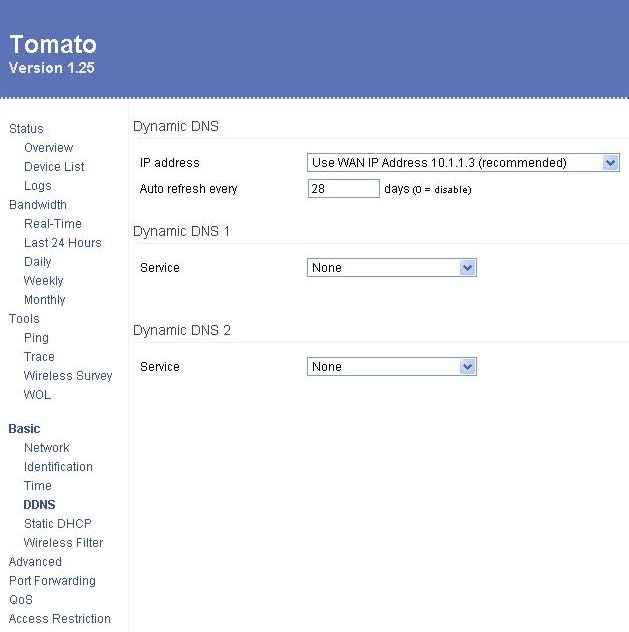The height and width of the screenshot is (632, 629).
Task: Open Last 24 Hours bandwidth
Action: tap(62, 243)
